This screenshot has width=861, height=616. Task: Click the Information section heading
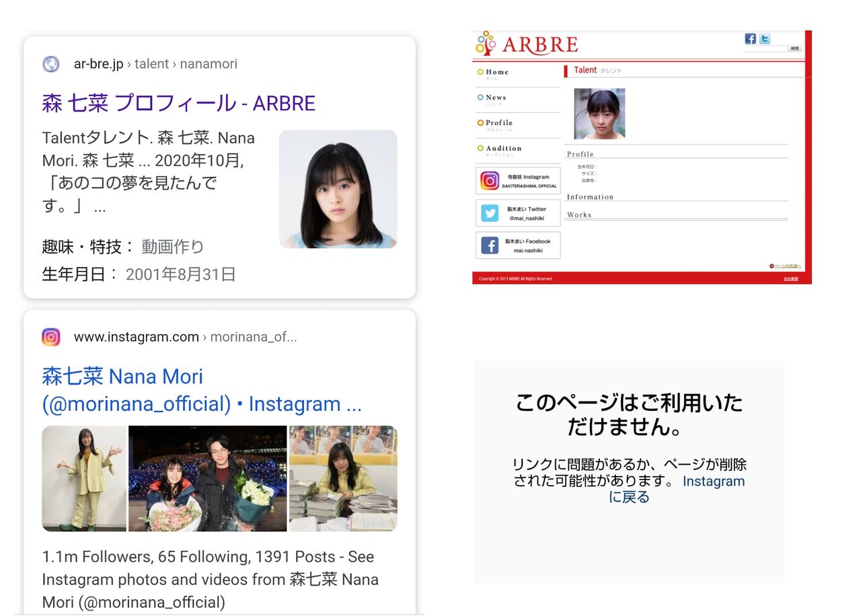590,197
